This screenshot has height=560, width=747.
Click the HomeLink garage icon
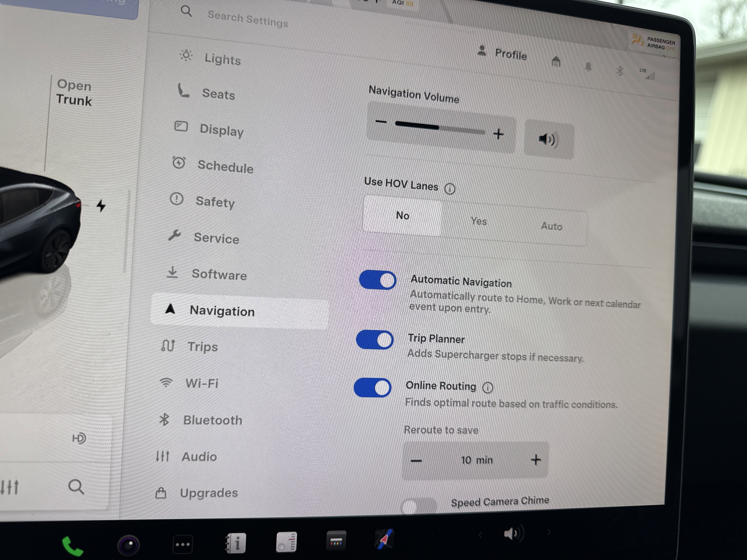click(x=555, y=62)
